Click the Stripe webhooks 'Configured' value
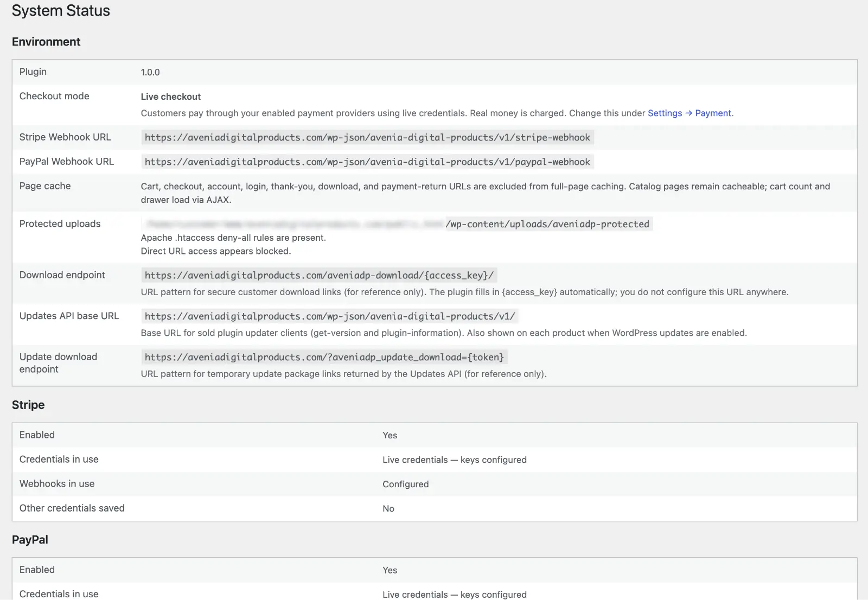The height and width of the screenshot is (600, 868). coord(405,484)
